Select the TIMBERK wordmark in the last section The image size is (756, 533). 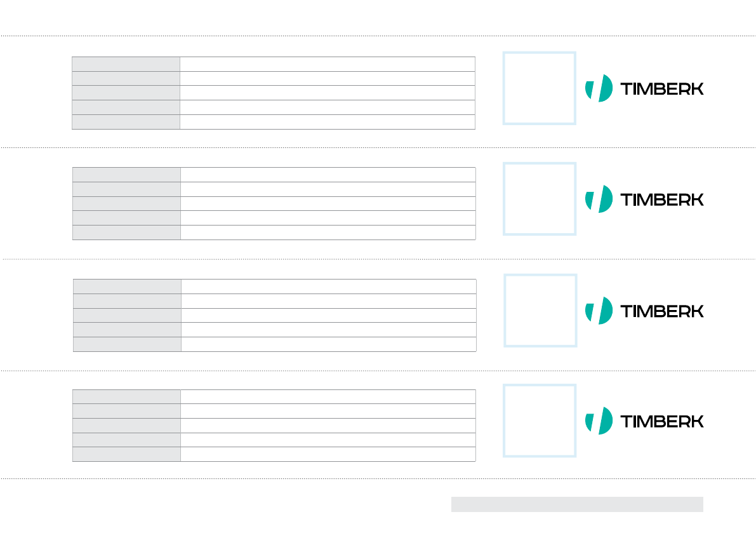[662, 422]
